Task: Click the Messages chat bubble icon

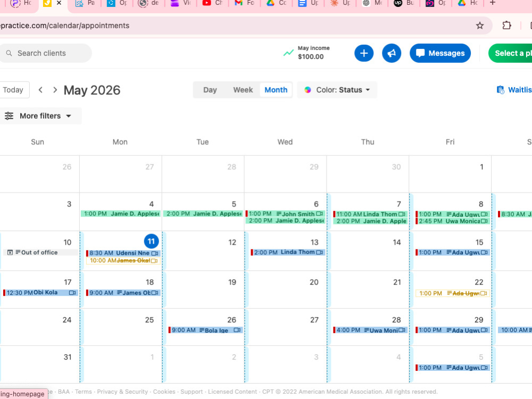Action: coord(420,53)
